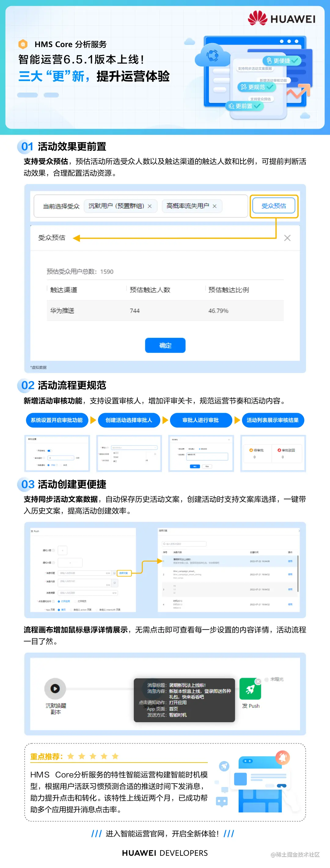Image resolution: width=330 pixels, height=868 pixels.
Task: Select step 审批人进行审批
Action: click(x=201, y=420)
